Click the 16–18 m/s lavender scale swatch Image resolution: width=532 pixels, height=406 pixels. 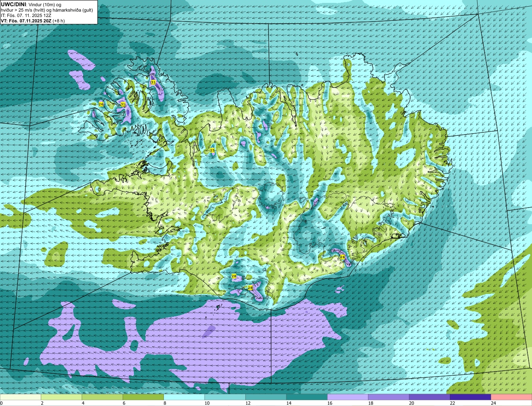347,397
